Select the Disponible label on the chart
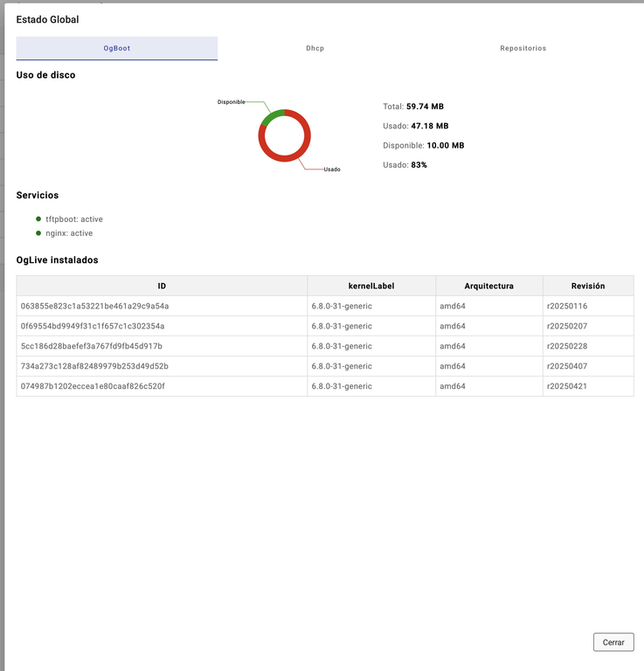The height and width of the screenshot is (671, 644). point(232,102)
